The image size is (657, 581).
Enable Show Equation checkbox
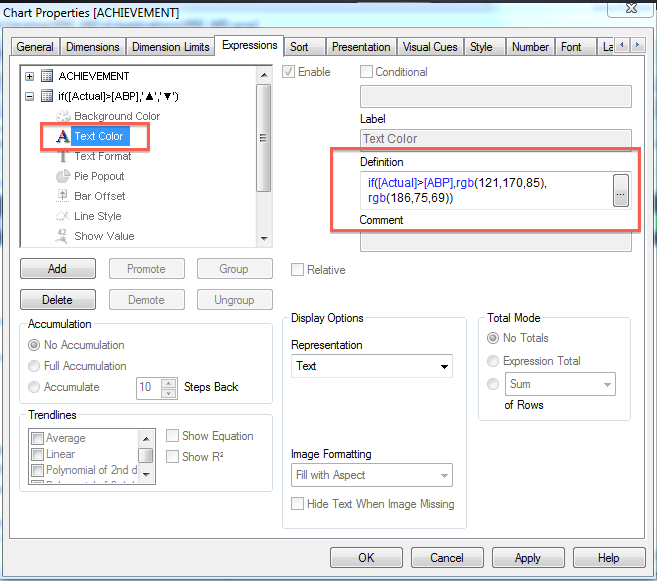click(x=173, y=436)
